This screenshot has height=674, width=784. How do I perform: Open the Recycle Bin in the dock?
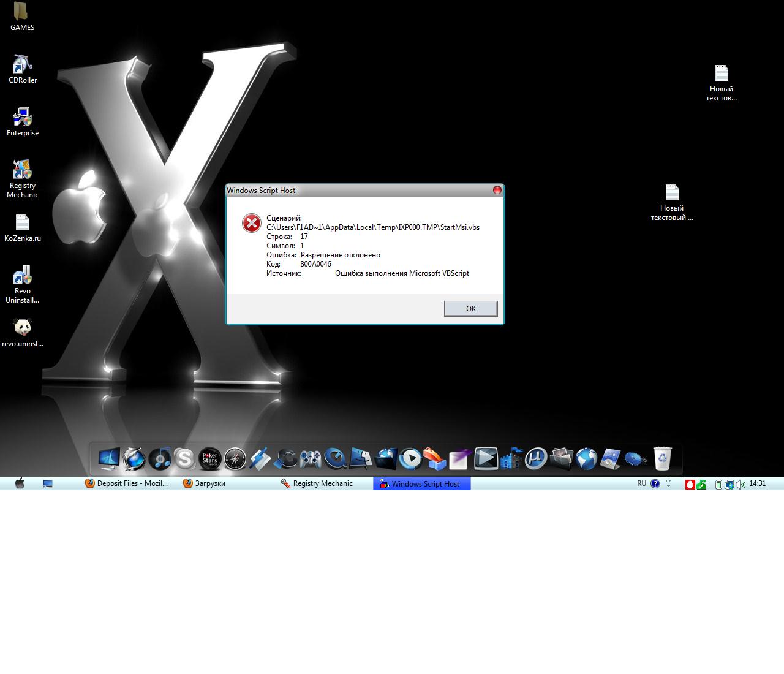[662, 458]
